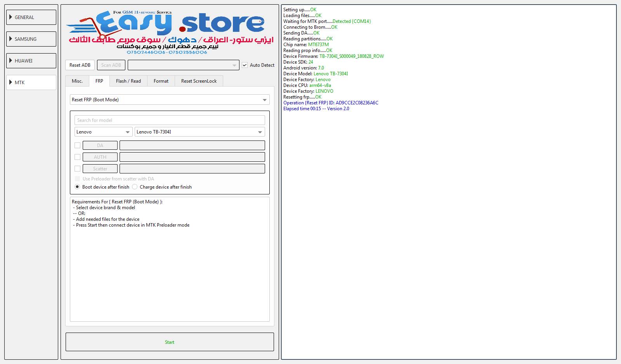621x364 pixels.
Task: Click the 'Waiting for MTK port' log line
Action: click(x=327, y=21)
